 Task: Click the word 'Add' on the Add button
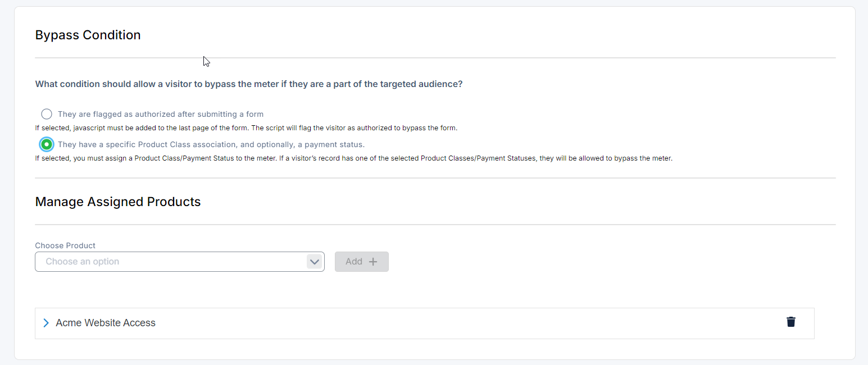354,262
